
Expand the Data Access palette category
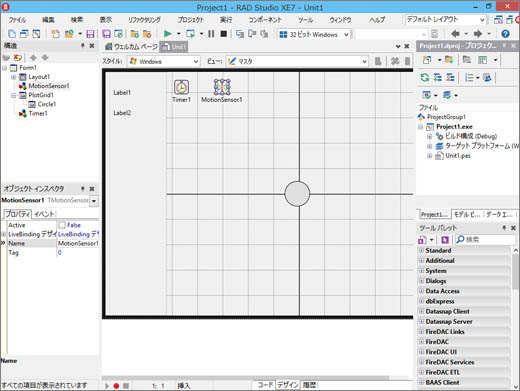(x=421, y=291)
